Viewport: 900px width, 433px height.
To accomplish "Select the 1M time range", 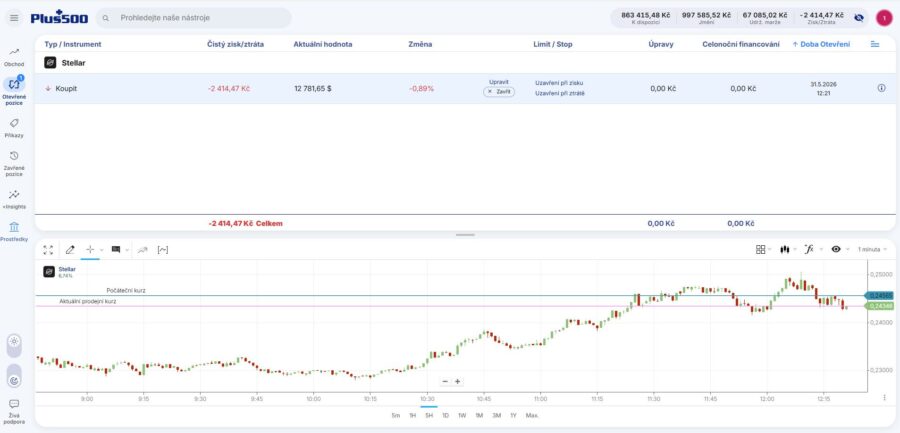I will [479, 415].
